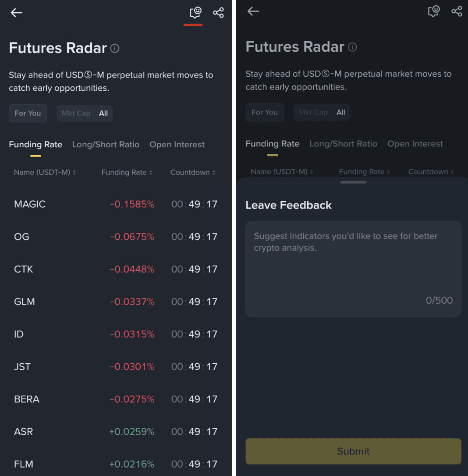
Task: Submit the feedback form
Action: (353, 451)
